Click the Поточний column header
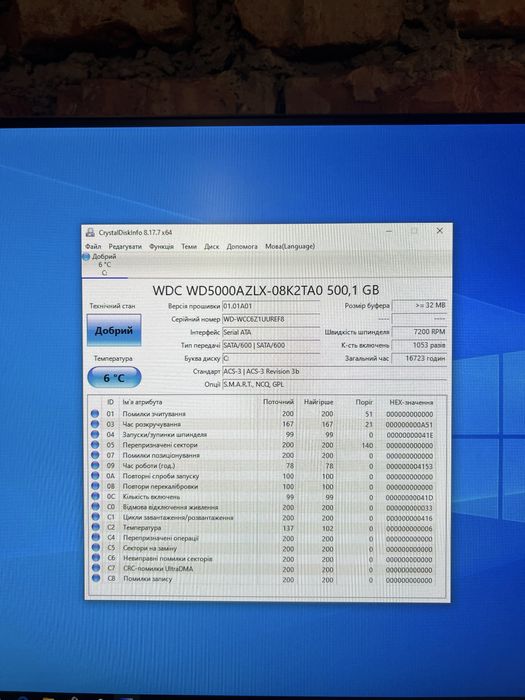Screen dimensions: 525x700 pyautogui.click(x=279, y=402)
